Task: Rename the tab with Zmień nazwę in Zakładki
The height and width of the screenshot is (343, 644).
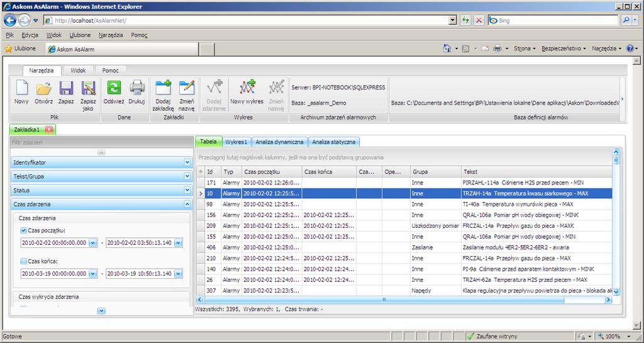Action: pos(186,87)
